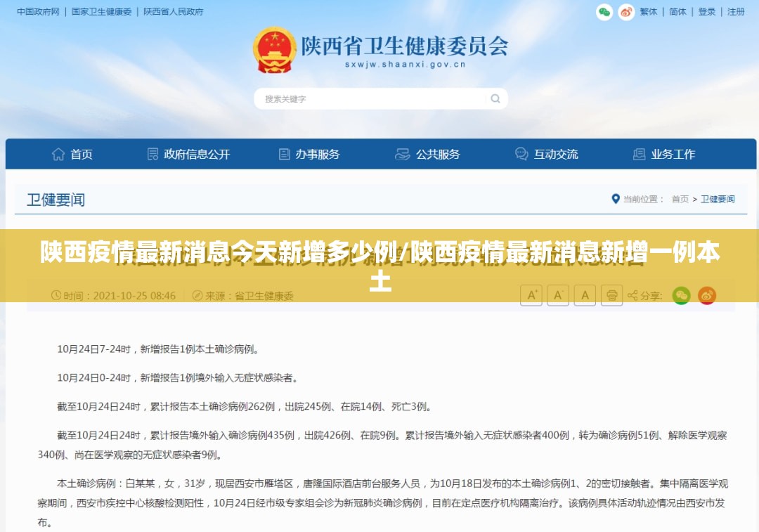Click the search magnifier icon

coord(495,99)
